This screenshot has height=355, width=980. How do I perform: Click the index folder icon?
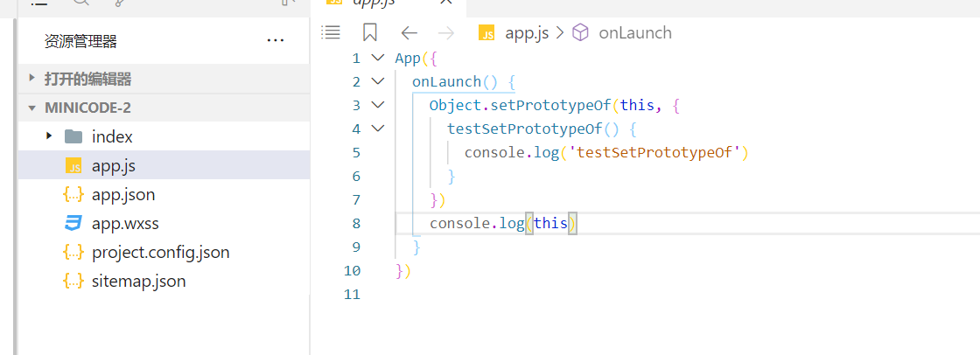[x=73, y=136]
